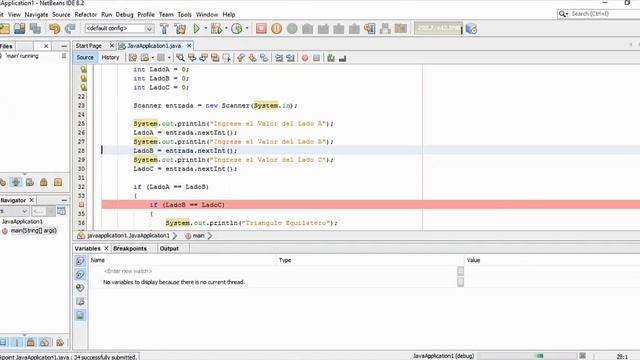Click the Last Edit icon in editor toolbar

[133, 58]
